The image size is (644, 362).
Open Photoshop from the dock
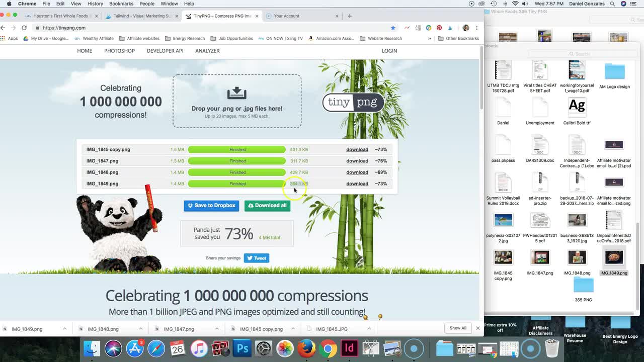pos(242,348)
